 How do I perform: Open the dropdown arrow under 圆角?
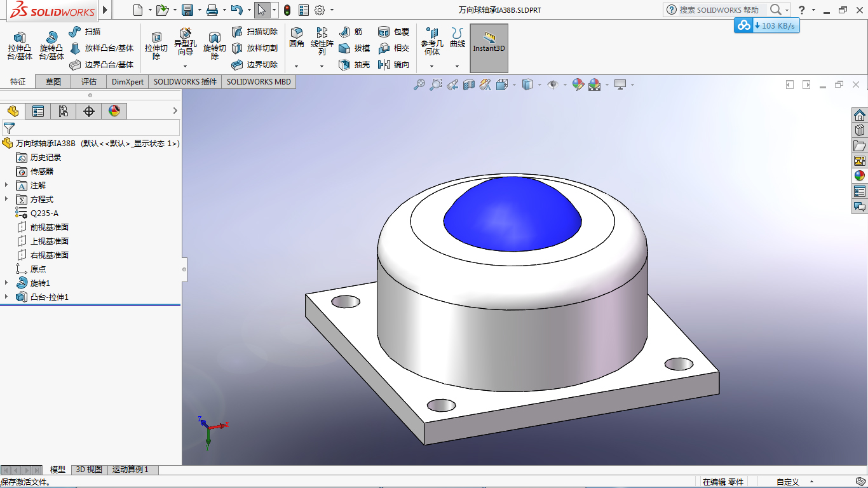[297, 66]
